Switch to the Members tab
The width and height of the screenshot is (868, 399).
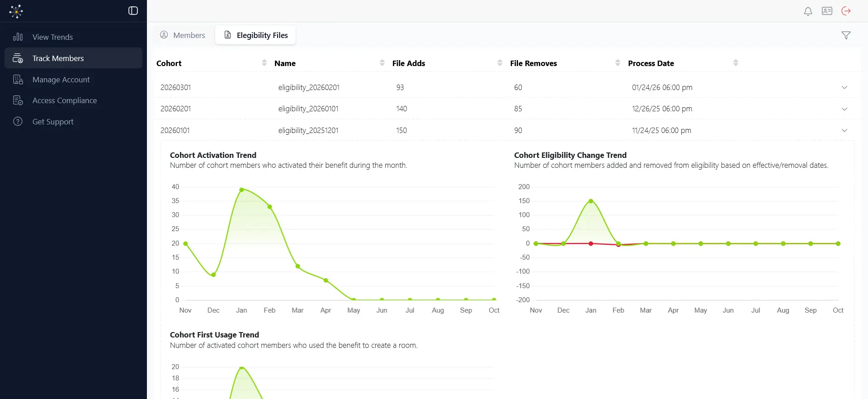[183, 35]
